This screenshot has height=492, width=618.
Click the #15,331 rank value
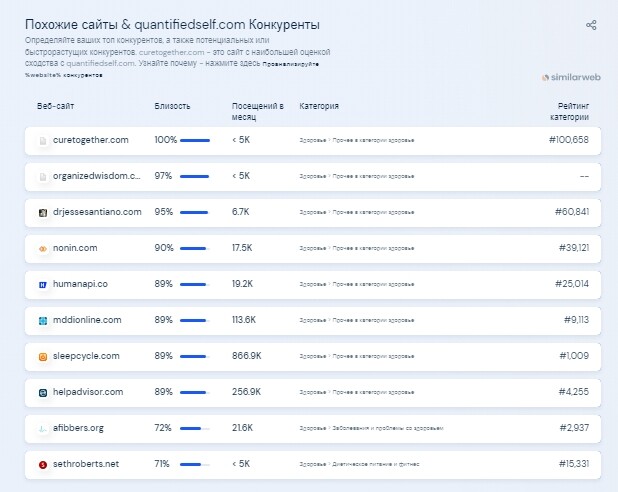click(x=574, y=464)
